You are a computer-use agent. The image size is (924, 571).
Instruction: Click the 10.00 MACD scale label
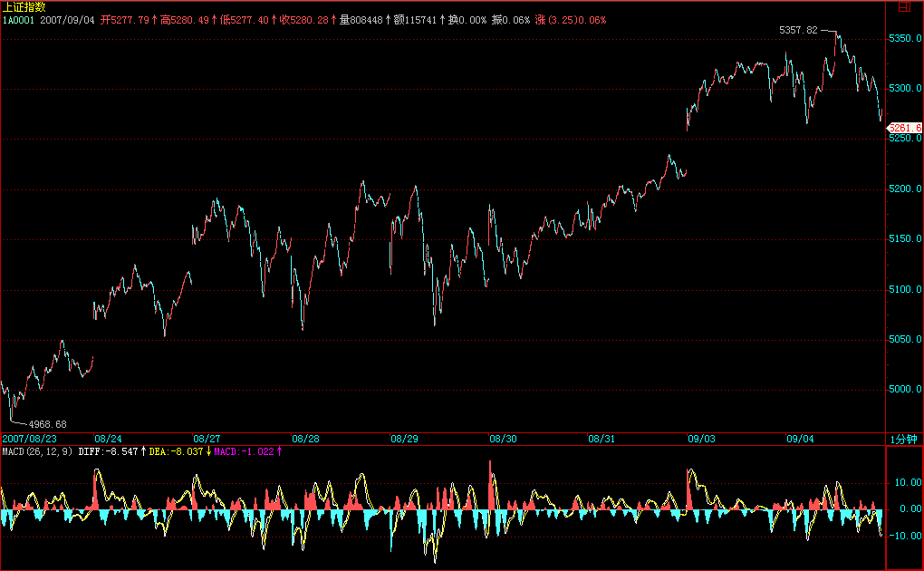[x=907, y=482]
